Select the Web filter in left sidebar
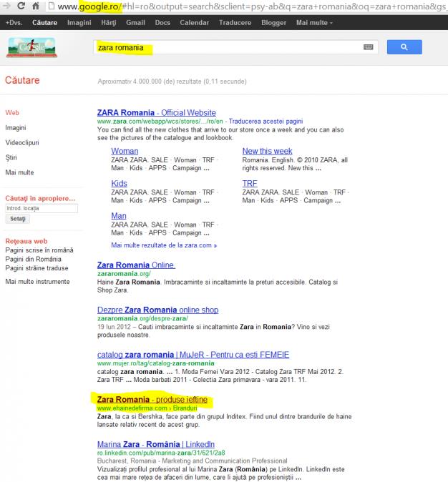 point(12,113)
